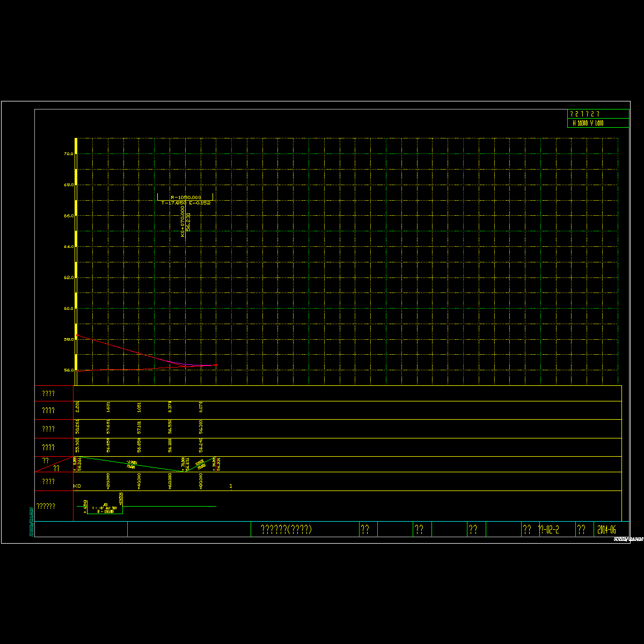Click the 56.0 elevation axis label
Image resolution: width=644 pixels, height=644 pixels.
tap(68, 370)
